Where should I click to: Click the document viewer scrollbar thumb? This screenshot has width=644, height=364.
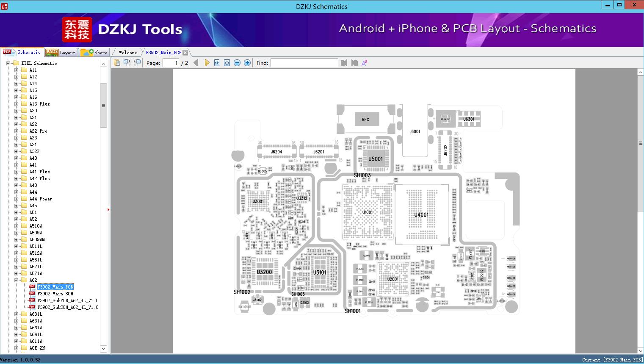point(640,143)
